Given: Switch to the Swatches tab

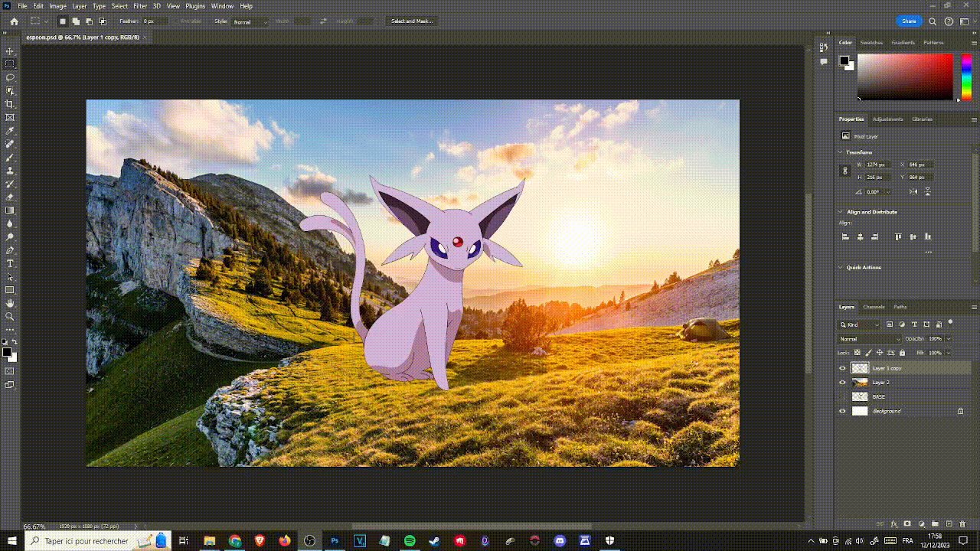Looking at the screenshot, I should click(x=871, y=43).
